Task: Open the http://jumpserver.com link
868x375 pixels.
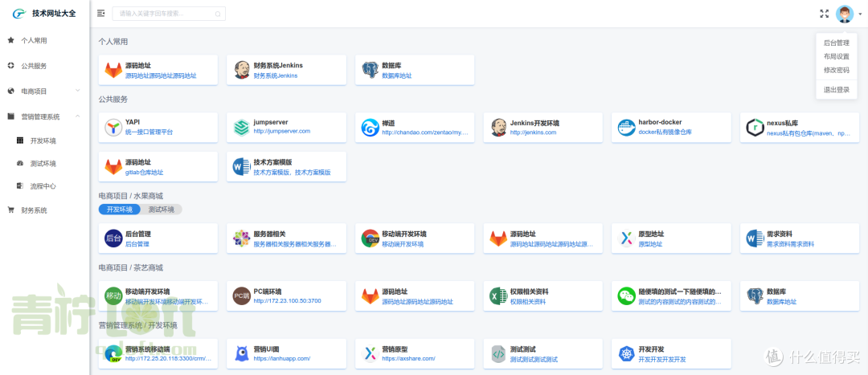Action: coord(282,132)
